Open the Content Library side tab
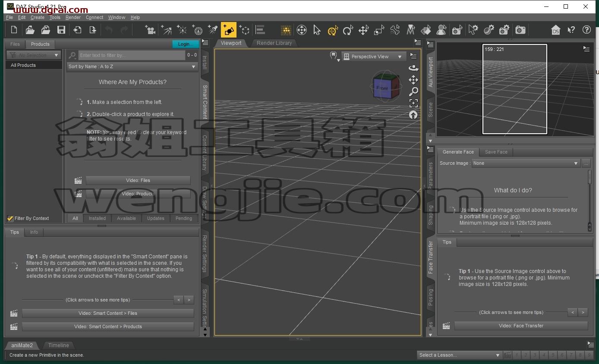Viewport: 599px width, 364px height. pos(205,152)
